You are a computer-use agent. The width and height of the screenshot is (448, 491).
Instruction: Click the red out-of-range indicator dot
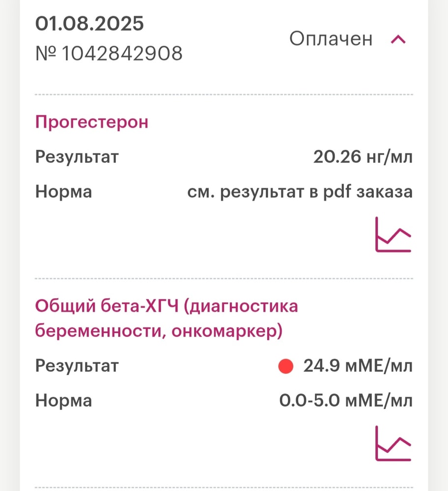(x=285, y=366)
